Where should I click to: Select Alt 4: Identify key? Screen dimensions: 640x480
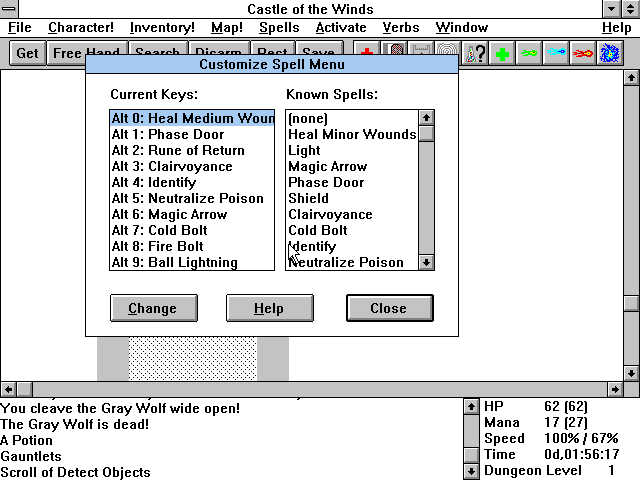tap(192, 182)
